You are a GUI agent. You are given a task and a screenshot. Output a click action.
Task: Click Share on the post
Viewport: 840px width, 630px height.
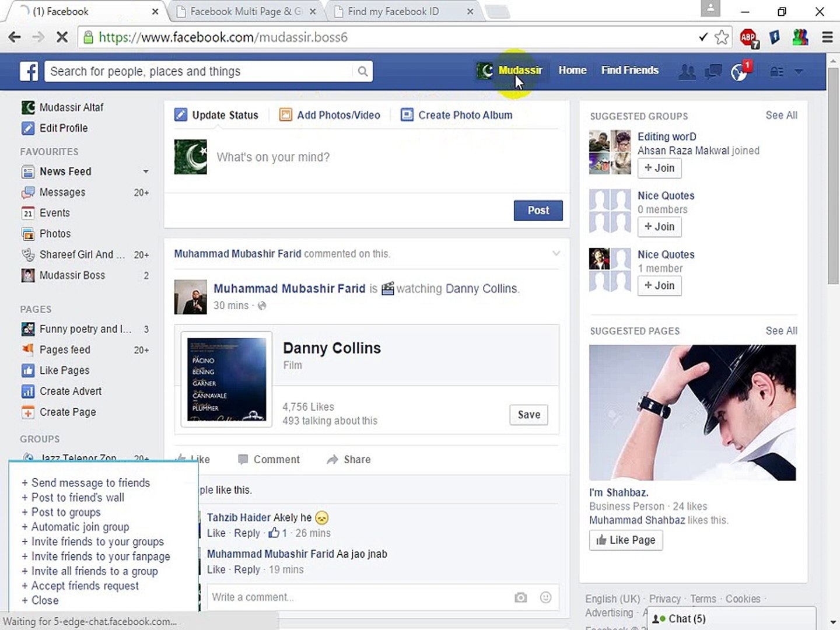349,460
